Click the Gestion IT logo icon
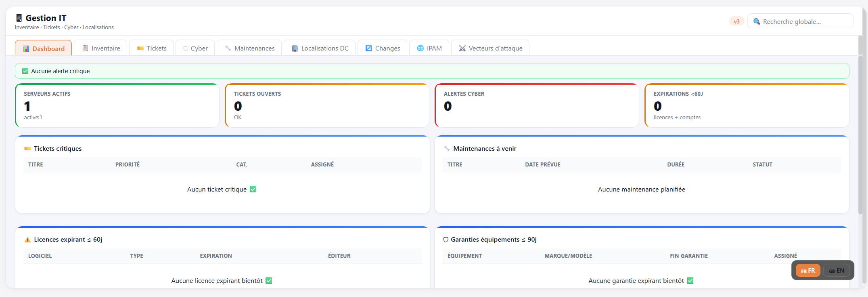Screen dimensions: 868x297 tap(19, 18)
